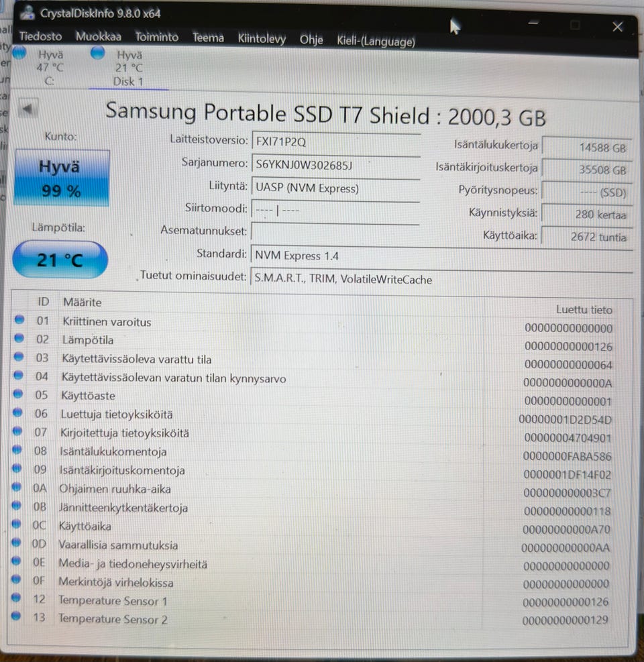Click the Käynnistyksiä value 280 kertaa
The height and width of the screenshot is (662, 644).
coord(587,215)
